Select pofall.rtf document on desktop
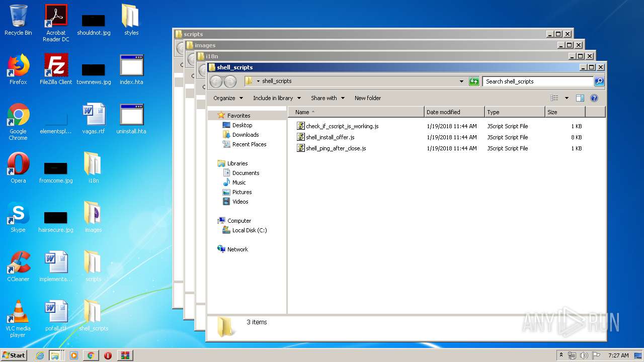644x362 pixels. [x=56, y=316]
